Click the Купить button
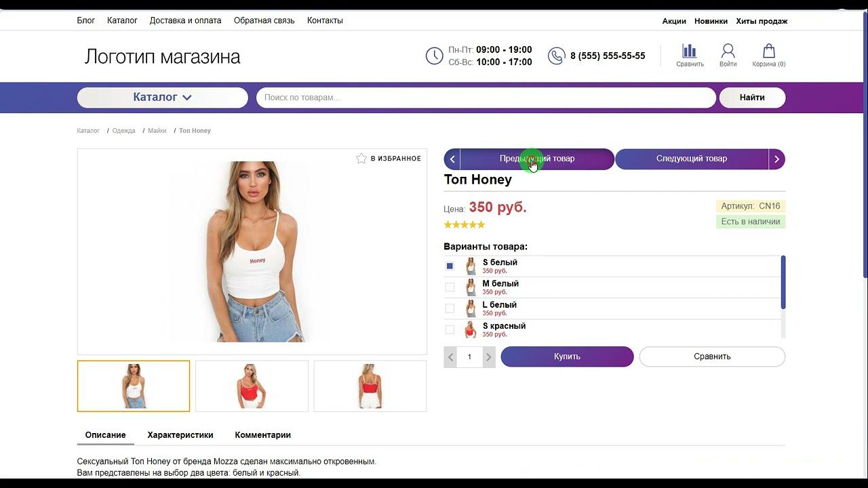The image size is (868, 488). coord(567,357)
